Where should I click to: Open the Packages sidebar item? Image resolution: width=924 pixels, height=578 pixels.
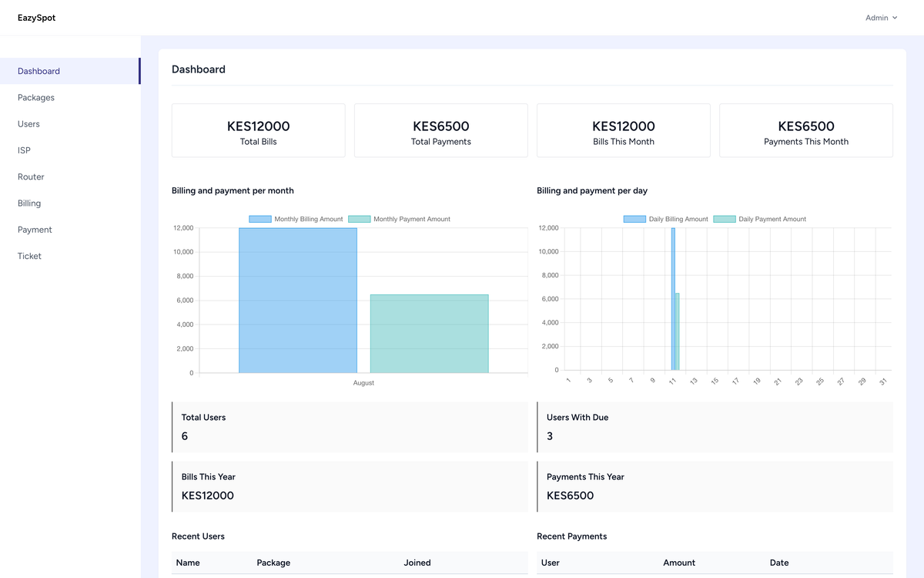coord(36,98)
